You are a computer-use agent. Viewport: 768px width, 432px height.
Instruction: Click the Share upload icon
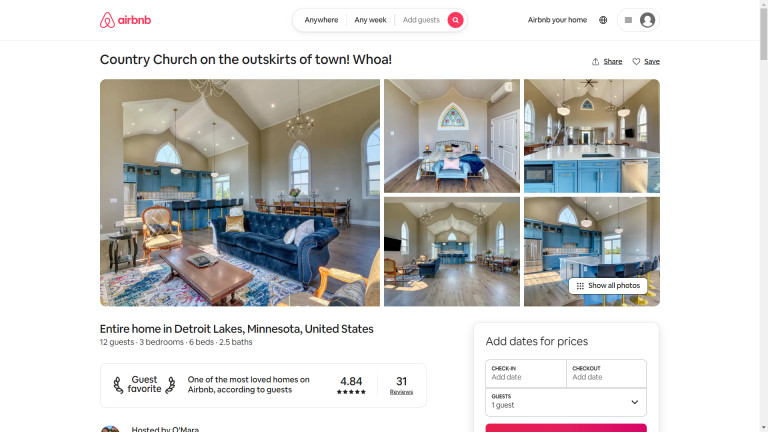click(x=595, y=61)
